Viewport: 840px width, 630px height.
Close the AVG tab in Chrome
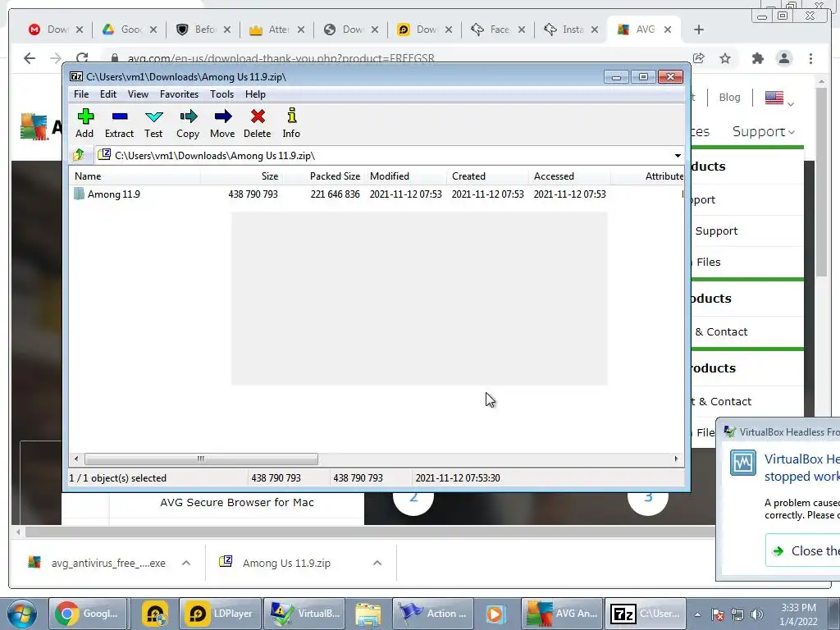point(668,30)
